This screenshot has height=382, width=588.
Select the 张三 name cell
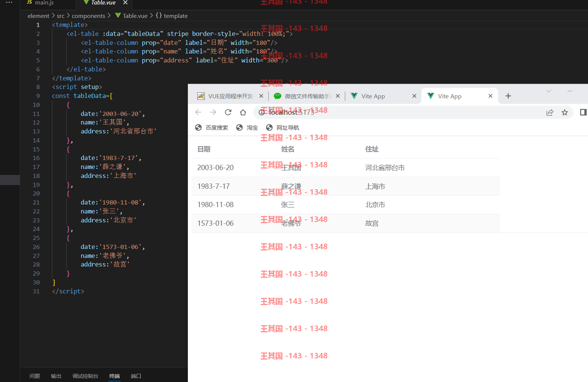[x=288, y=205]
